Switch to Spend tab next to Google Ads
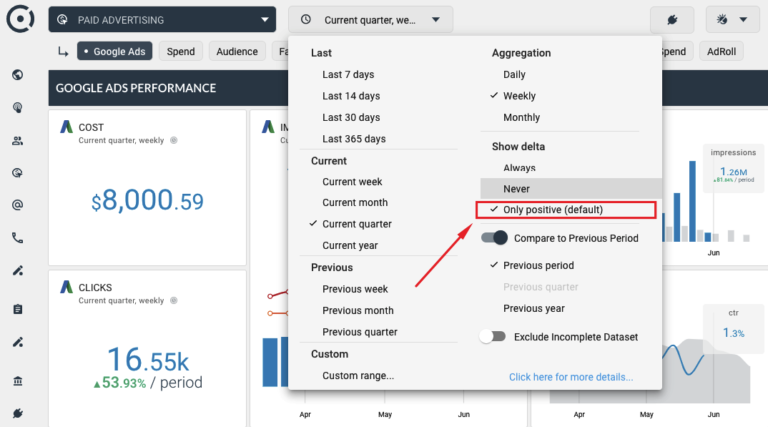 coord(181,51)
